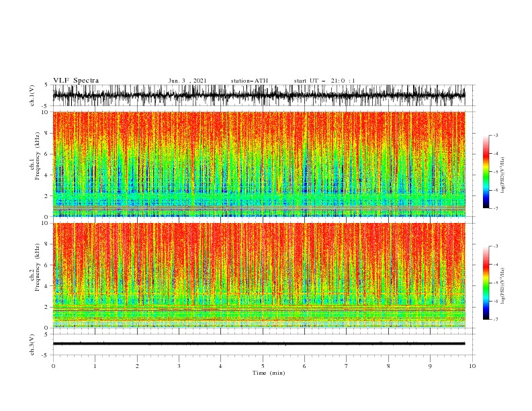Click the time axis tick label '0'
The image size is (532, 411).
point(53,366)
